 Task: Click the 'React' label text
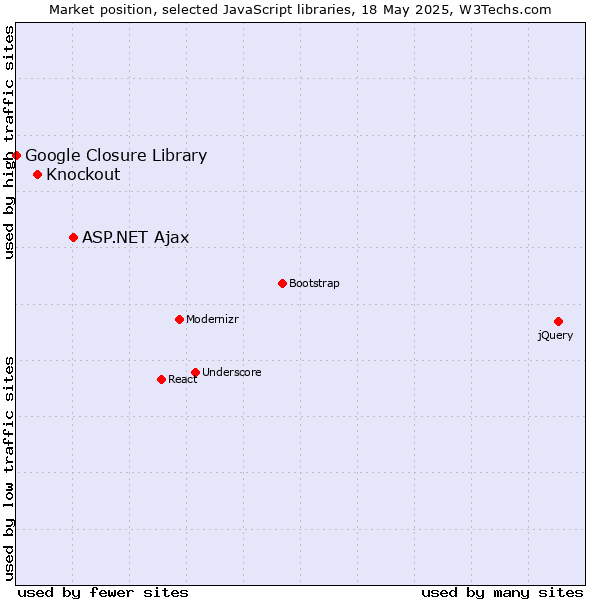pyautogui.click(x=183, y=380)
